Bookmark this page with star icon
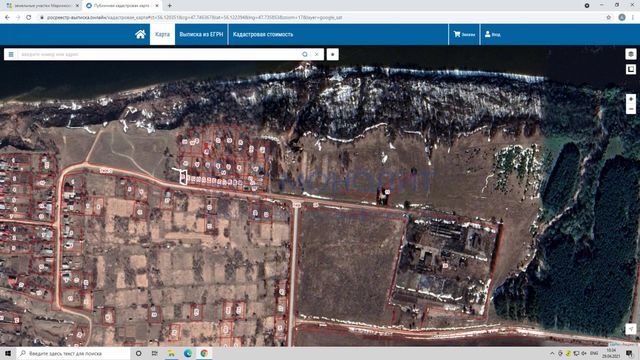640x360 pixels. [x=609, y=18]
